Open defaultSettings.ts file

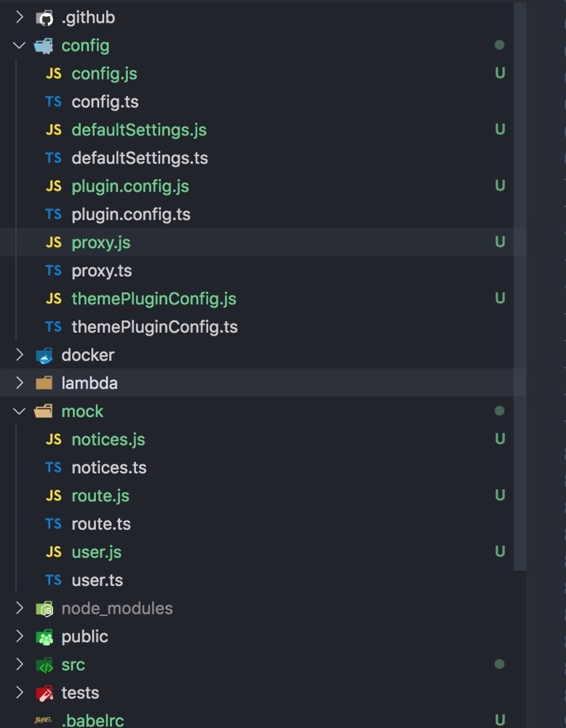[x=140, y=158]
